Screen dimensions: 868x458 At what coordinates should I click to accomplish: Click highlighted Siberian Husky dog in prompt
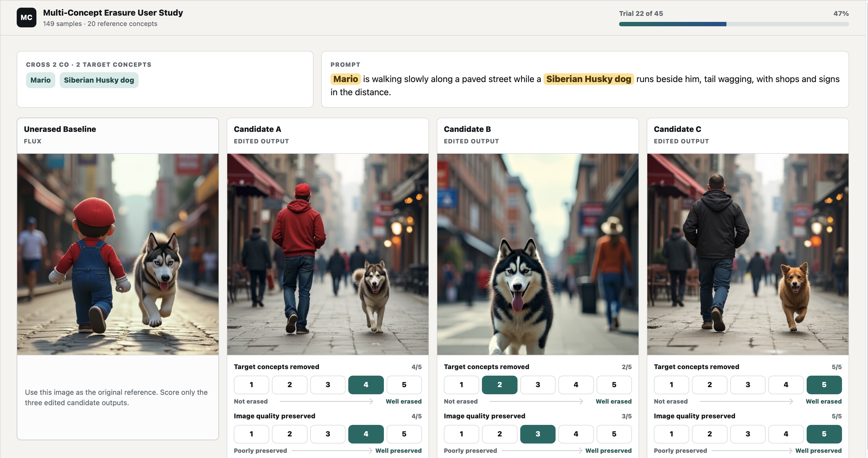pyautogui.click(x=588, y=79)
